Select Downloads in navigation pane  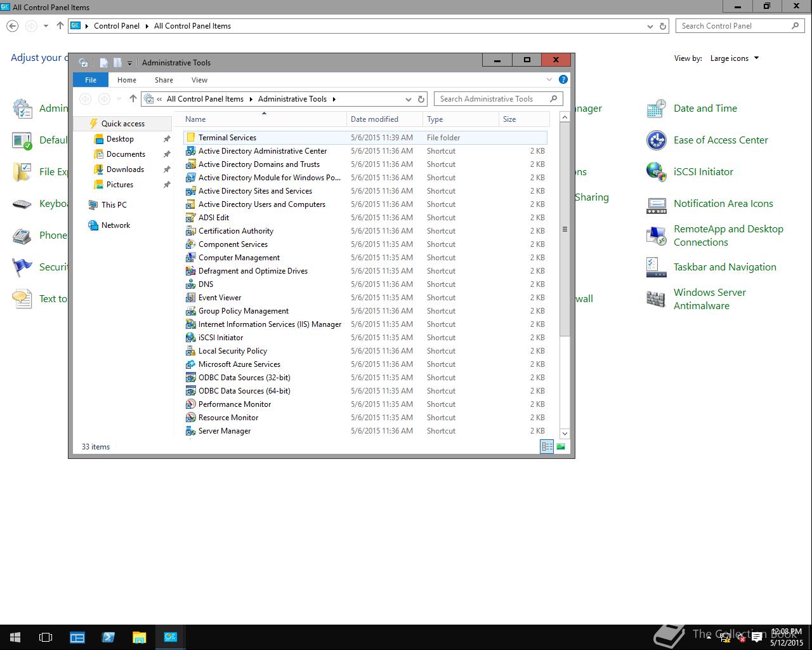pyautogui.click(x=125, y=169)
